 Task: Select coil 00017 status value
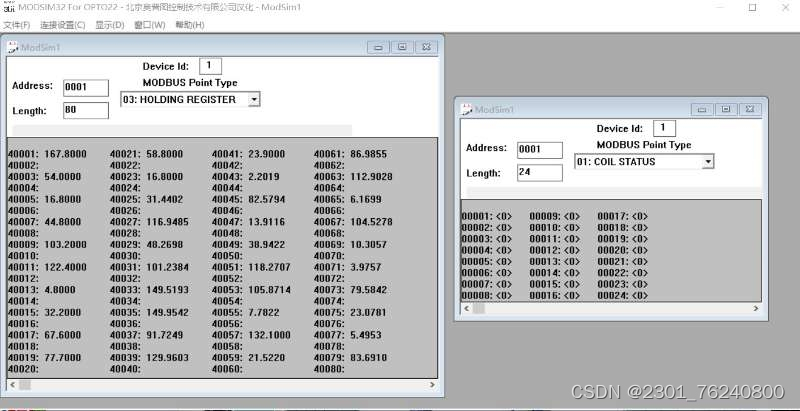640,216
